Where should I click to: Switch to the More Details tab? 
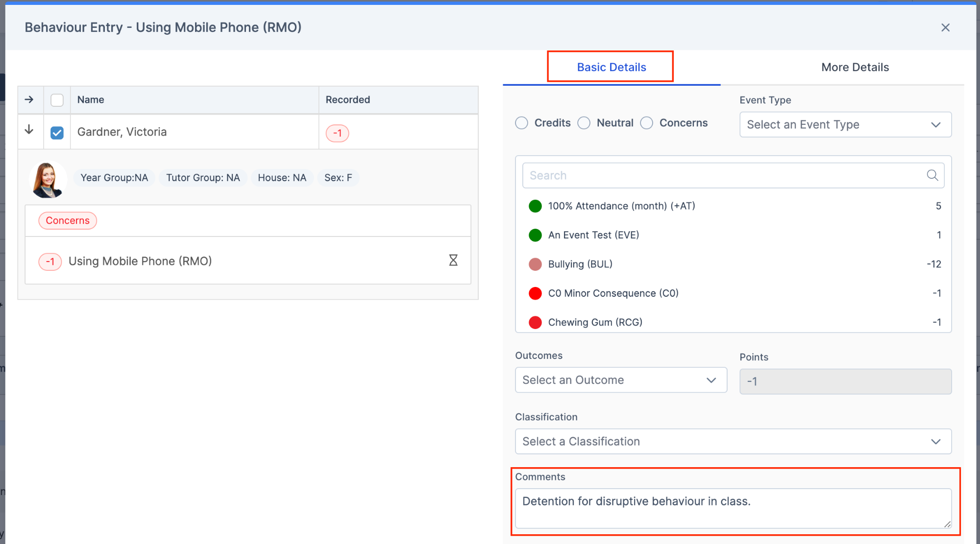855,67
